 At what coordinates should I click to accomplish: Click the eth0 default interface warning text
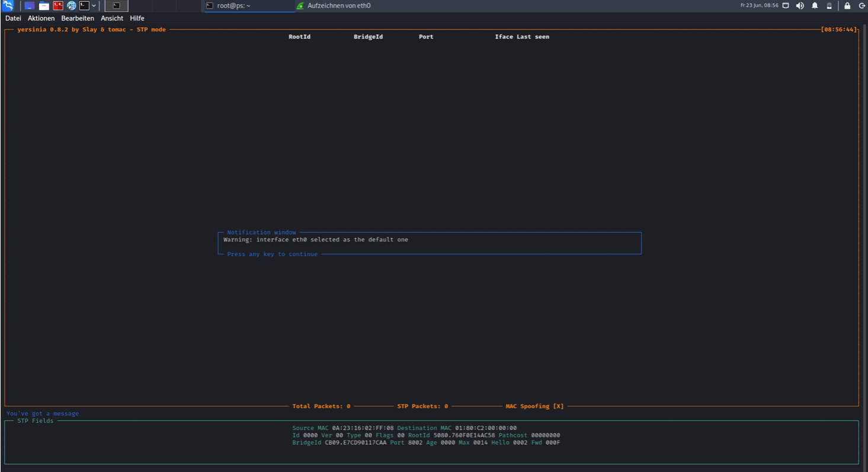coord(316,240)
